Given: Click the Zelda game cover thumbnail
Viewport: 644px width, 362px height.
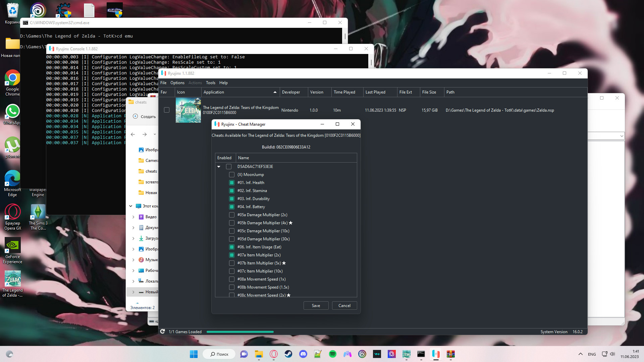Looking at the screenshot, I should coord(188,110).
